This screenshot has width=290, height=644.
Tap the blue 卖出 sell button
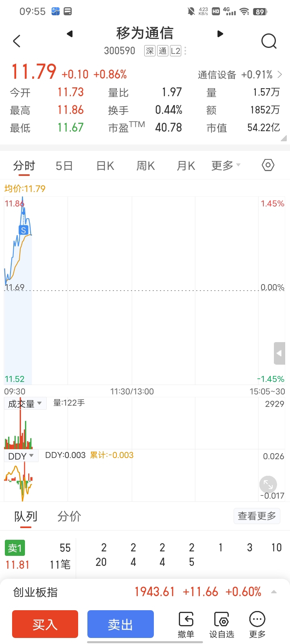point(120,624)
